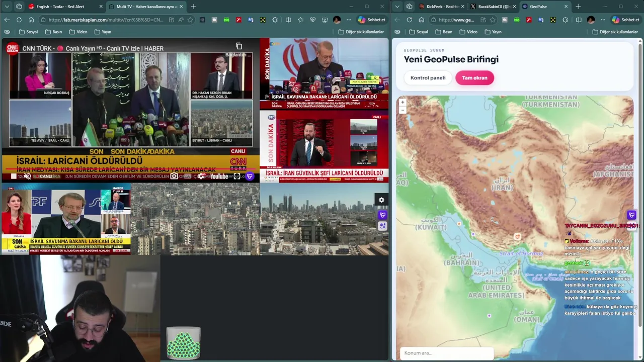Open workspaces icon in left browser
644x362 pixels.
[x=19, y=7]
